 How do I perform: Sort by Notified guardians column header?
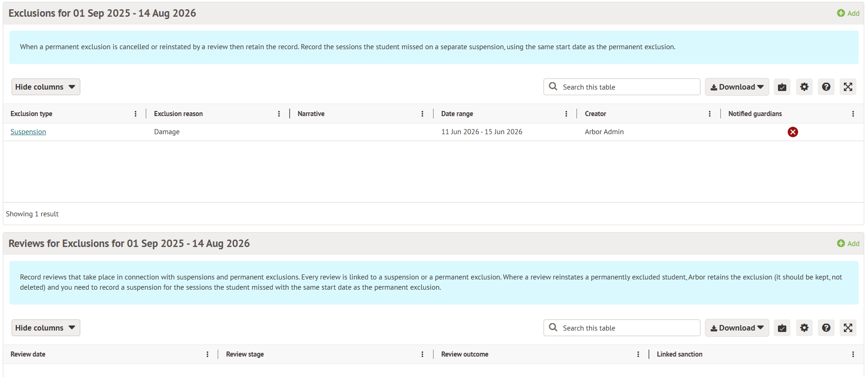click(755, 114)
